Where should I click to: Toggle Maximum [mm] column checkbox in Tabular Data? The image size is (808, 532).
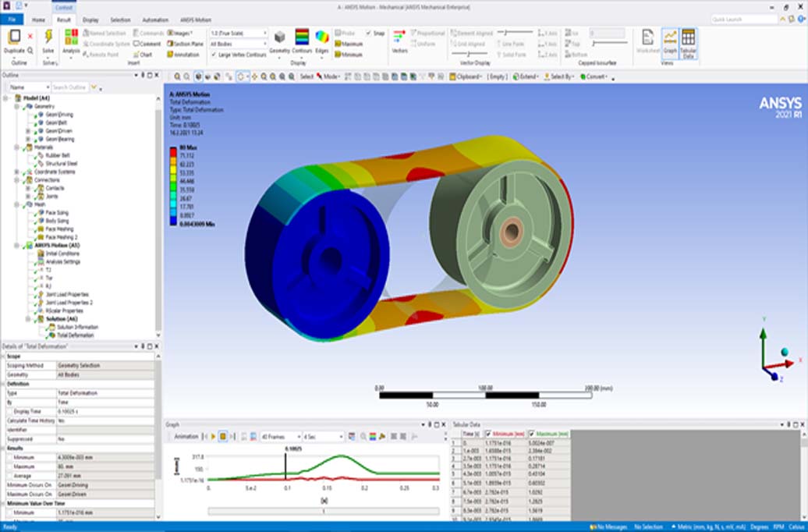click(531, 434)
